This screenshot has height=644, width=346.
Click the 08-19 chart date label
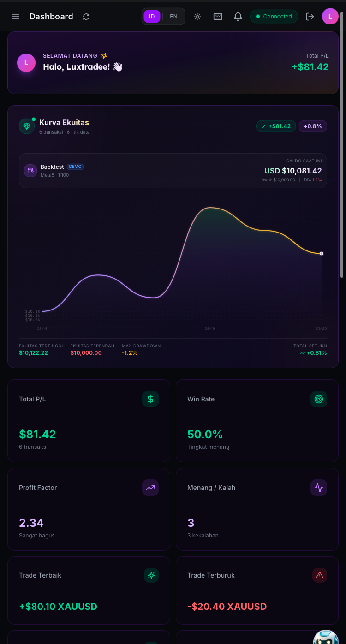click(x=209, y=328)
